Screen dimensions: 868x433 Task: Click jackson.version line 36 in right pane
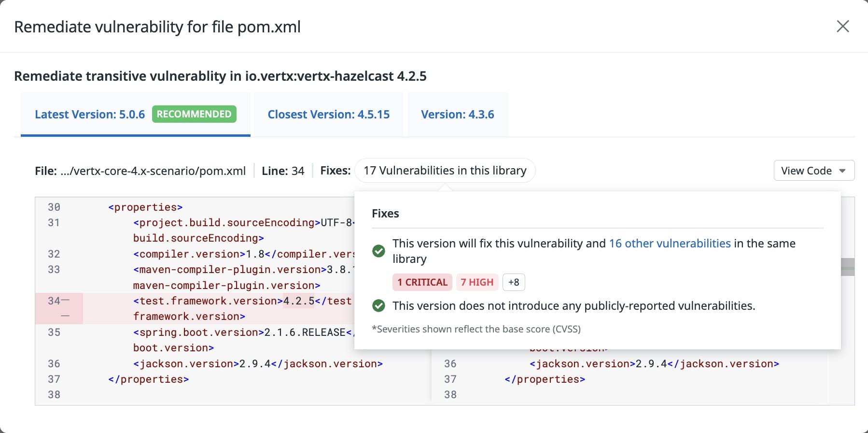654,364
